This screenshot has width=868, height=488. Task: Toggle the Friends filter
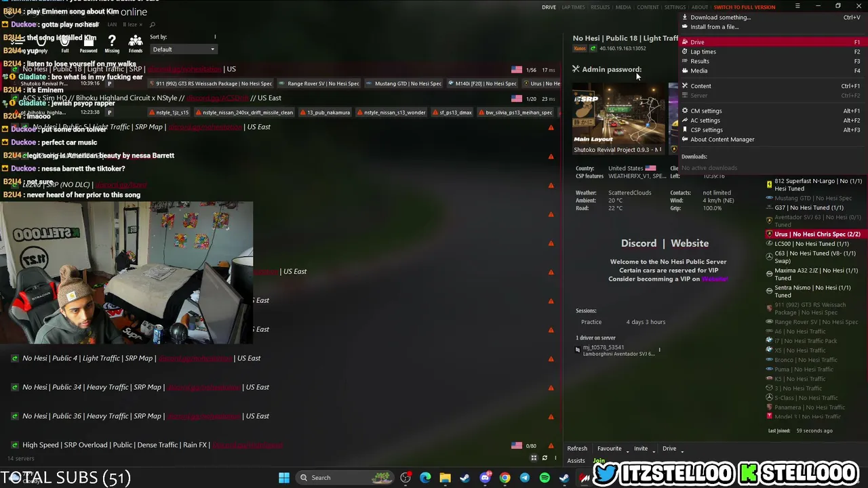tap(136, 44)
